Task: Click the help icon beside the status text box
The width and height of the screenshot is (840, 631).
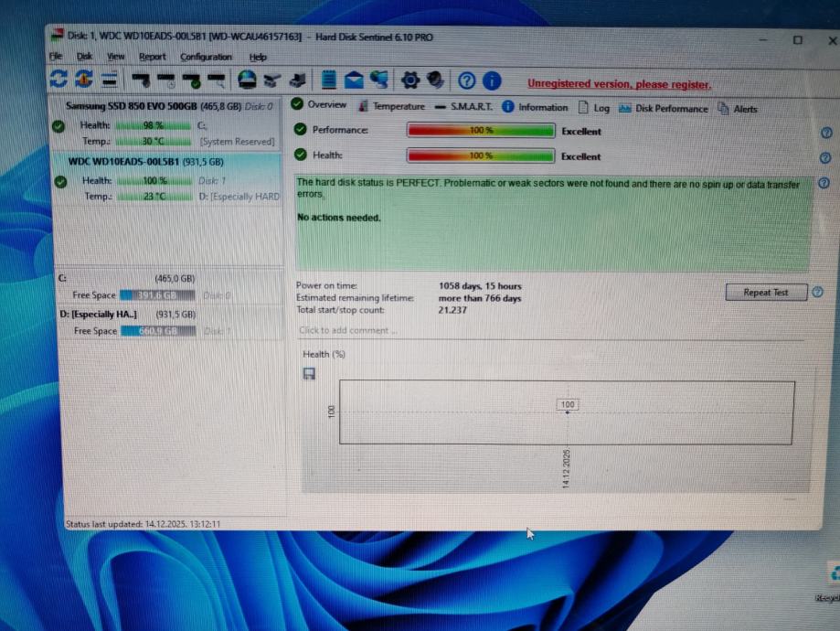Action: coord(824,183)
